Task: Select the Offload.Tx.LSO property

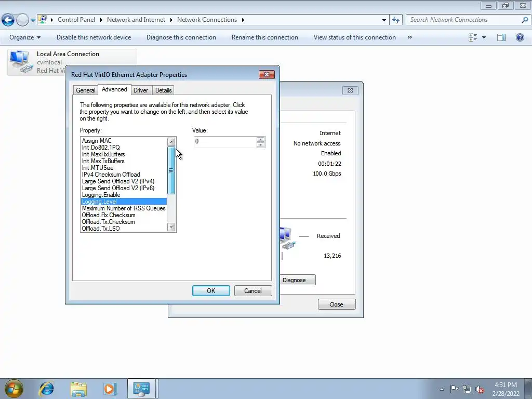Action: [124, 229]
